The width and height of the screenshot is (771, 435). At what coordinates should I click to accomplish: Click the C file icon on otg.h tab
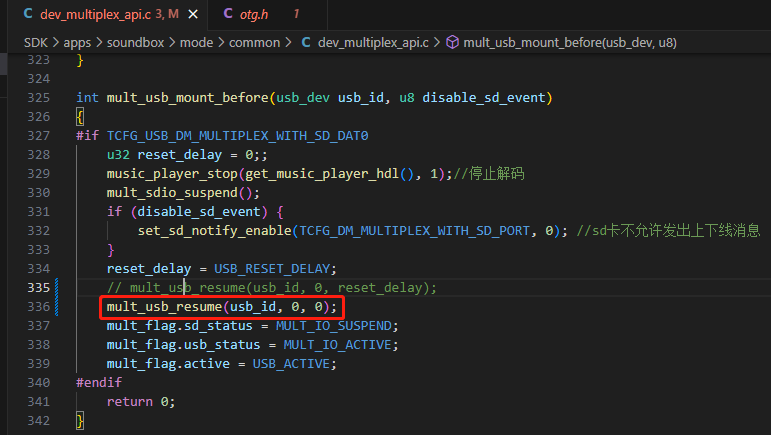click(228, 14)
